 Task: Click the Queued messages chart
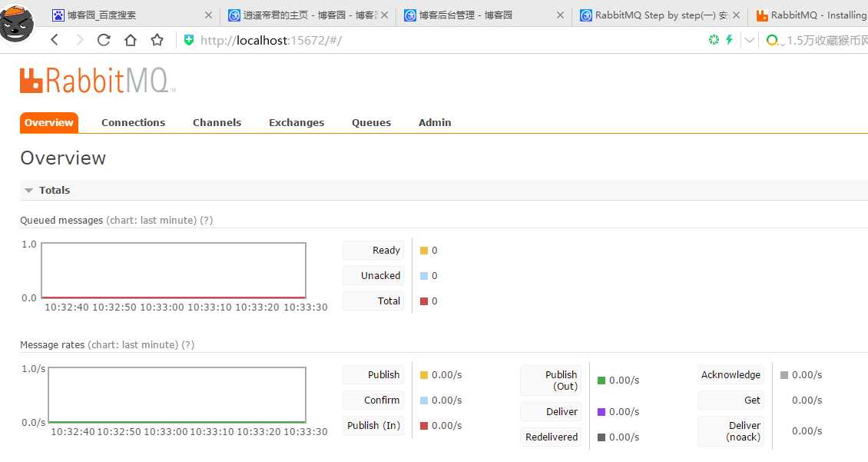pyautogui.click(x=174, y=271)
